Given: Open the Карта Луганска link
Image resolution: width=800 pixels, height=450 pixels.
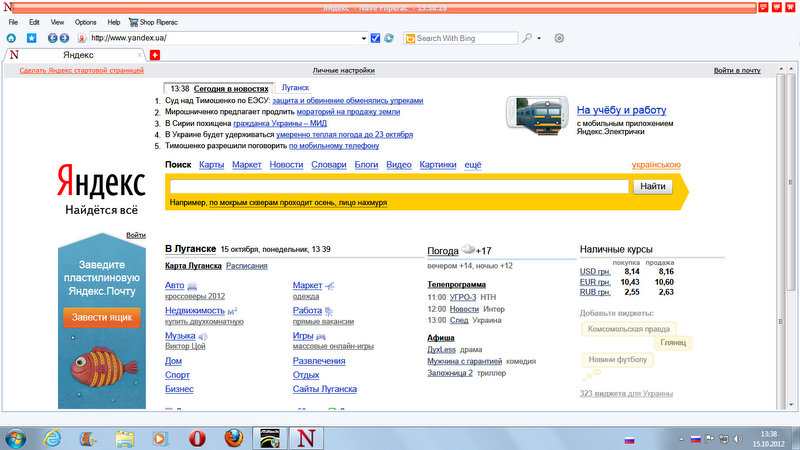Looking at the screenshot, I should [193, 266].
